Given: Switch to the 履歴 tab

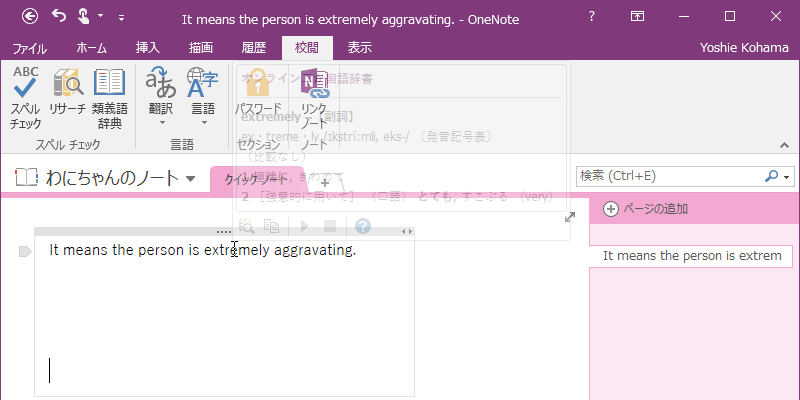Looking at the screenshot, I should tap(254, 48).
